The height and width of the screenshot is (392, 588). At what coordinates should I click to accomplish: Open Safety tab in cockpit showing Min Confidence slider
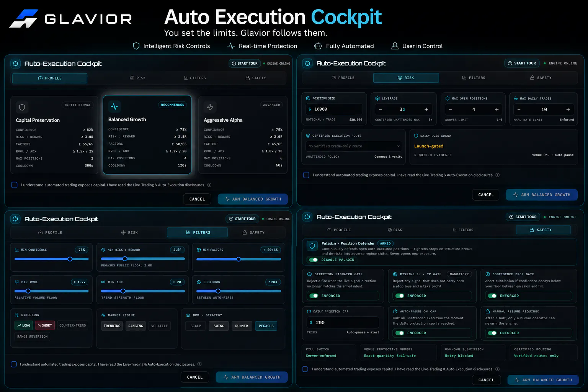[x=254, y=232]
